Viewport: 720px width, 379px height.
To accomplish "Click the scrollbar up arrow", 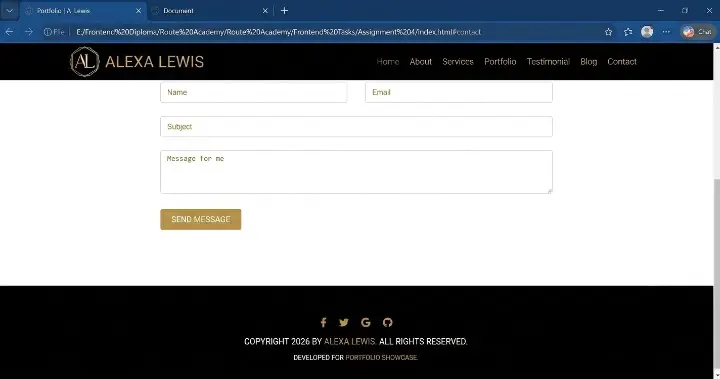I will point(716,47).
